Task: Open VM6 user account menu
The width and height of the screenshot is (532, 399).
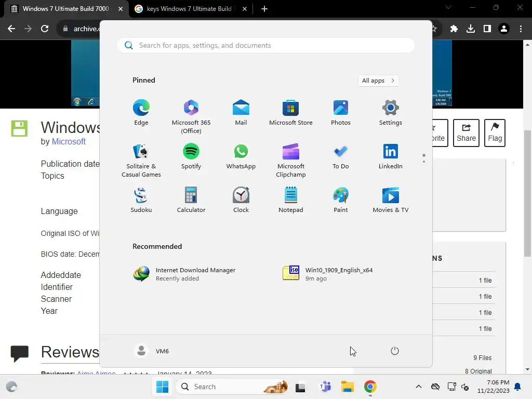Action: (152, 351)
